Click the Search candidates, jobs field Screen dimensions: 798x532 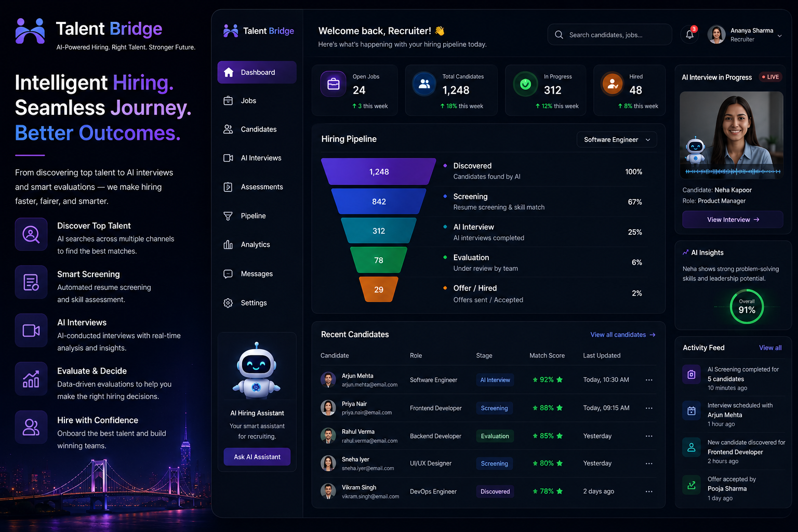coord(609,35)
